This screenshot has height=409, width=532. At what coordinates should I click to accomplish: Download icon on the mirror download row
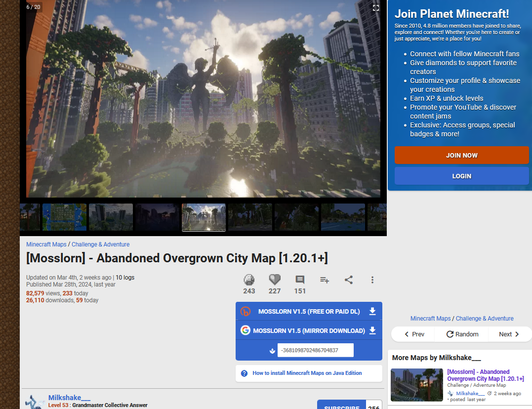(x=372, y=330)
